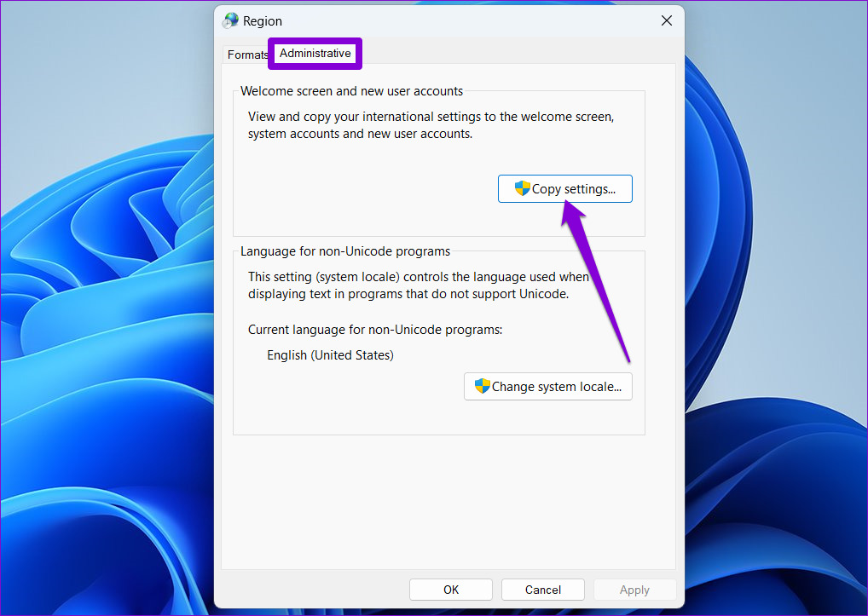
Task: Open Copy settings dialog
Action: tap(564, 188)
